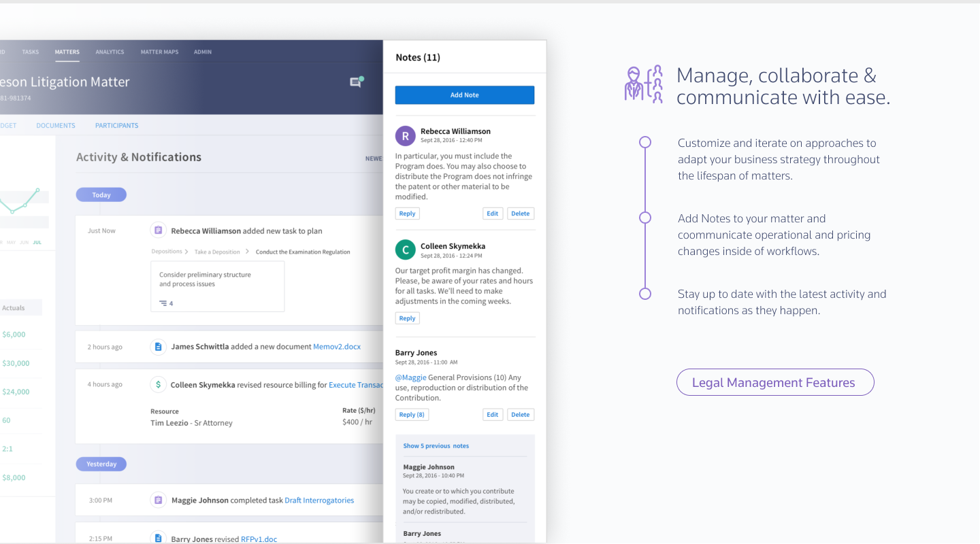Click the document icon beside Barry Jones revised

tap(158, 539)
